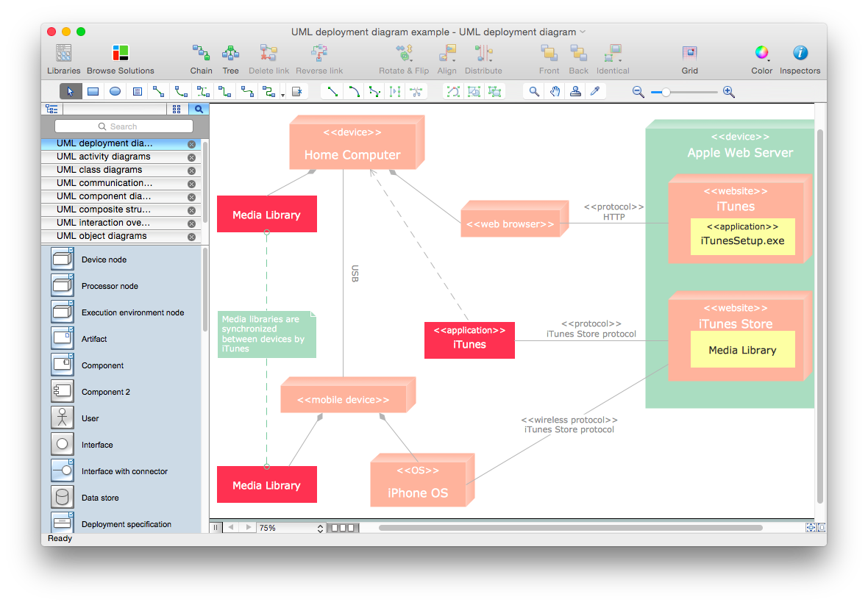Apply Tree layout
The image size is (868, 605).
230,59
